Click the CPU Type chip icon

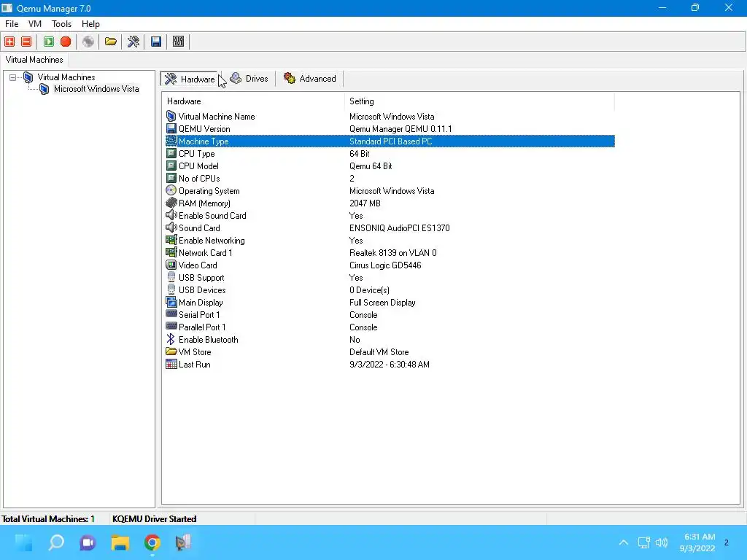point(171,153)
